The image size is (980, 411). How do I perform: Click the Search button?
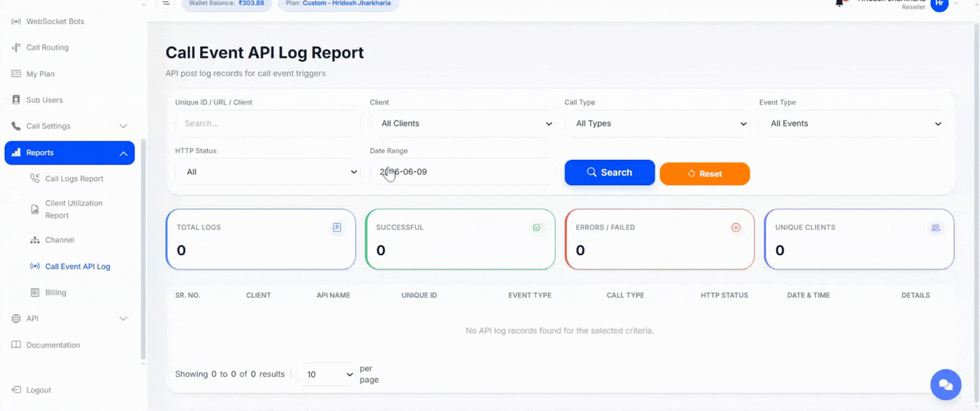coord(610,173)
